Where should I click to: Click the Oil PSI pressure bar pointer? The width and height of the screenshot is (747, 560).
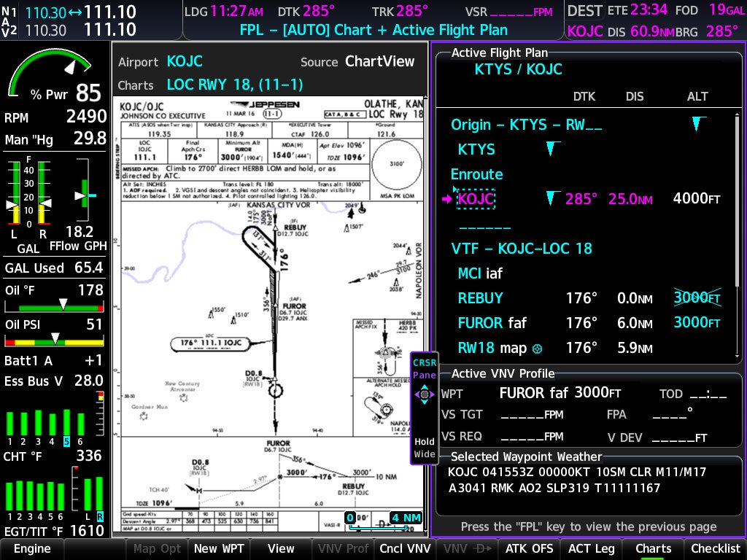(55, 339)
